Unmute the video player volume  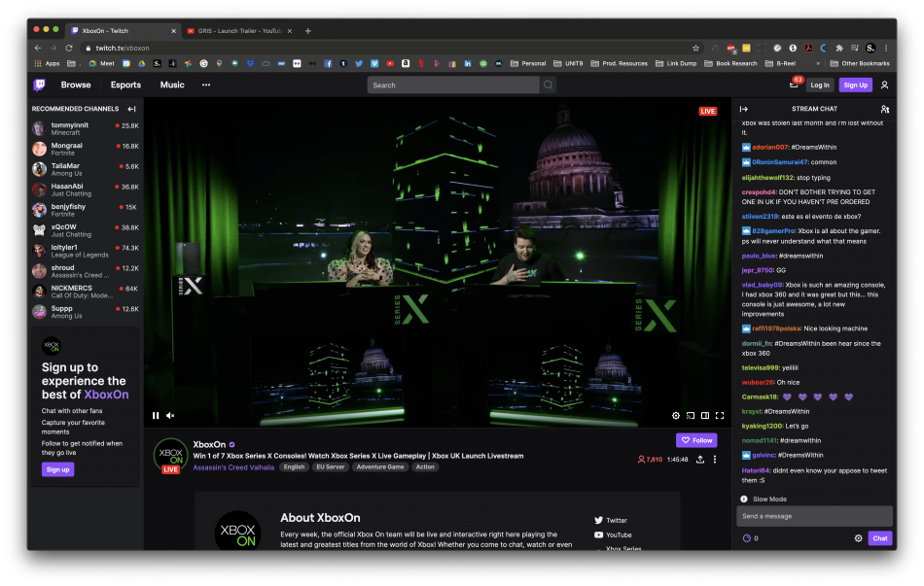tap(170, 415)
